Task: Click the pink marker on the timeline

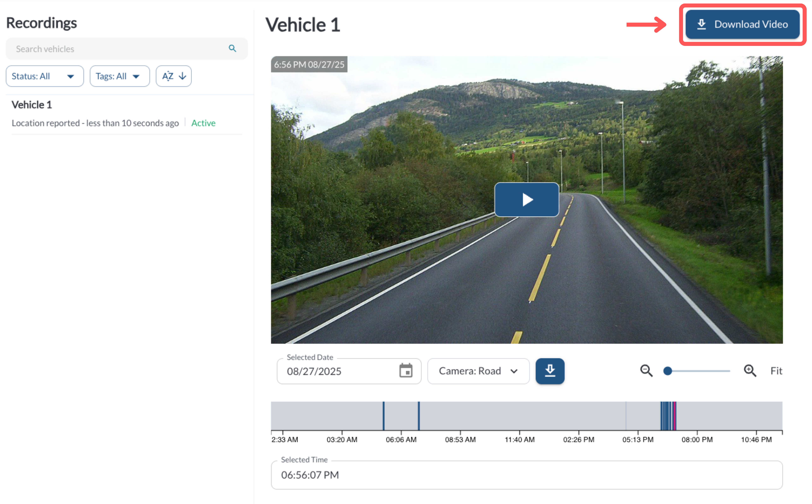Action: [675, 415]
